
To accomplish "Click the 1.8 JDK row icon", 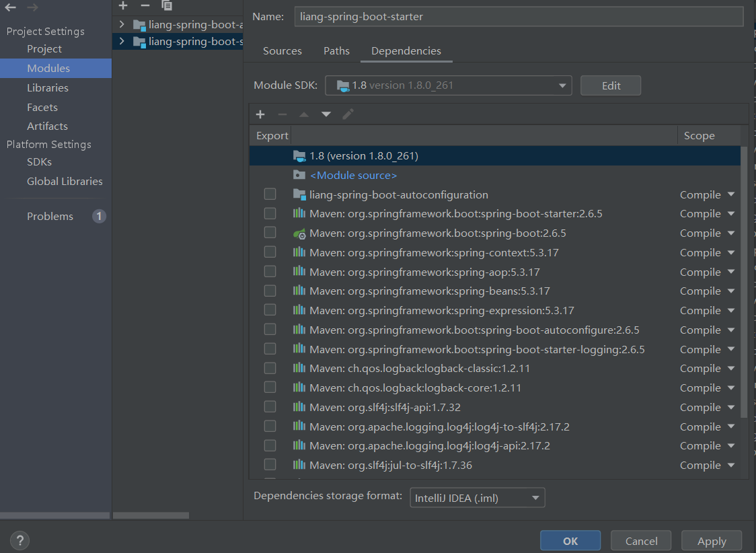I will click(x=299, y=155).
